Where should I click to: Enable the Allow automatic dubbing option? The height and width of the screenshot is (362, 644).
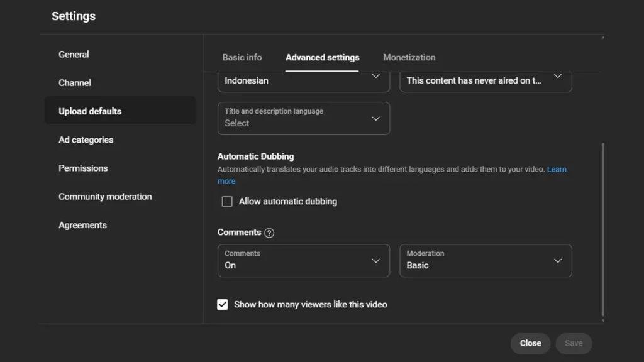[227, 201]
